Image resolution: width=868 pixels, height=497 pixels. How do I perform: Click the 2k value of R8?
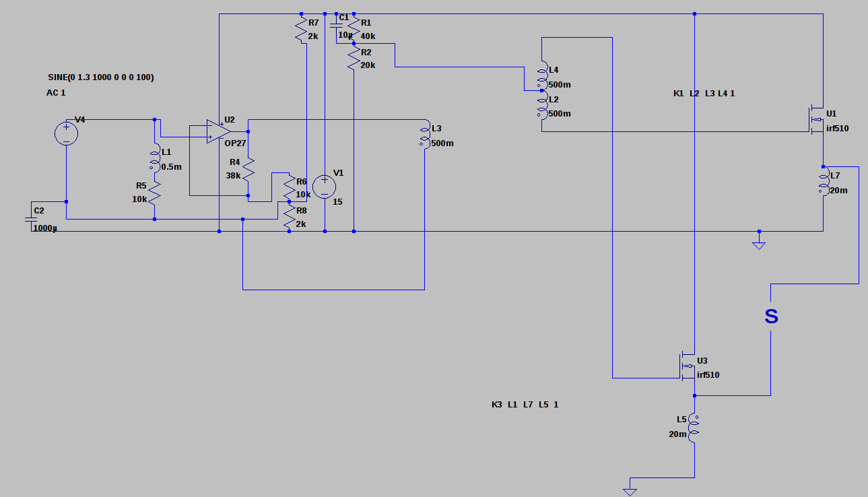click(301, 224)
